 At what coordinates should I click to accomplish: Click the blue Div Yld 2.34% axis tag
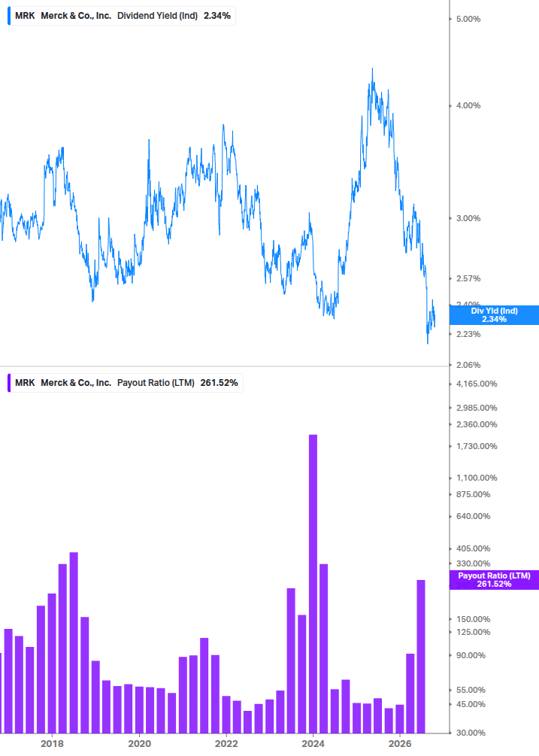(x=494, y=315)
